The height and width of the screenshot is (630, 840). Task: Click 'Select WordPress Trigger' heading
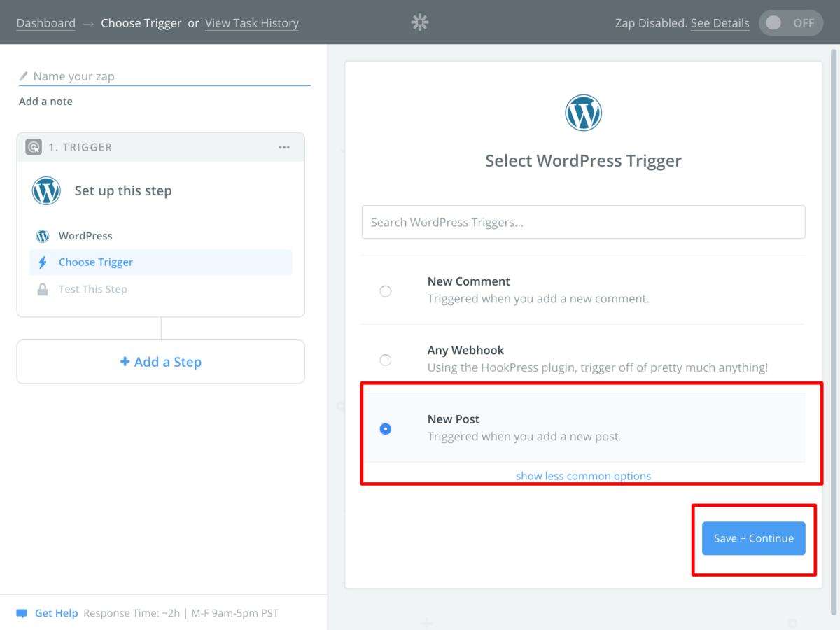click(583, 161)
